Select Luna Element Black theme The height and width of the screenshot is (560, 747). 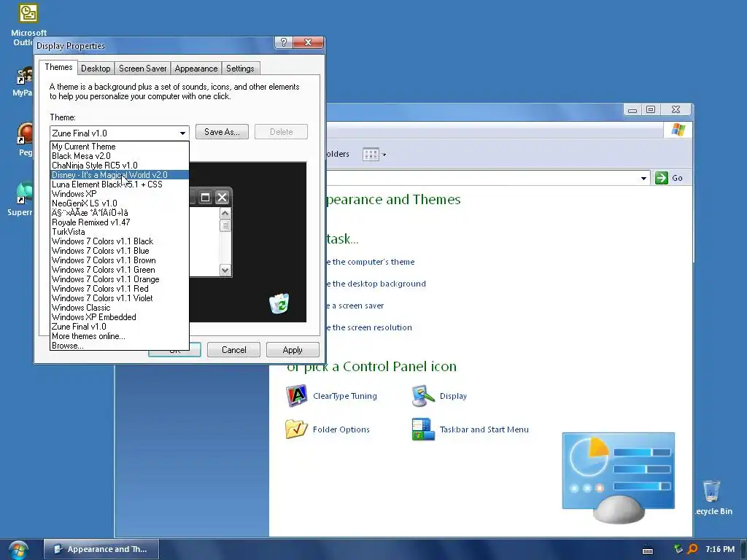pyautogui.click(x=120, y=184)
